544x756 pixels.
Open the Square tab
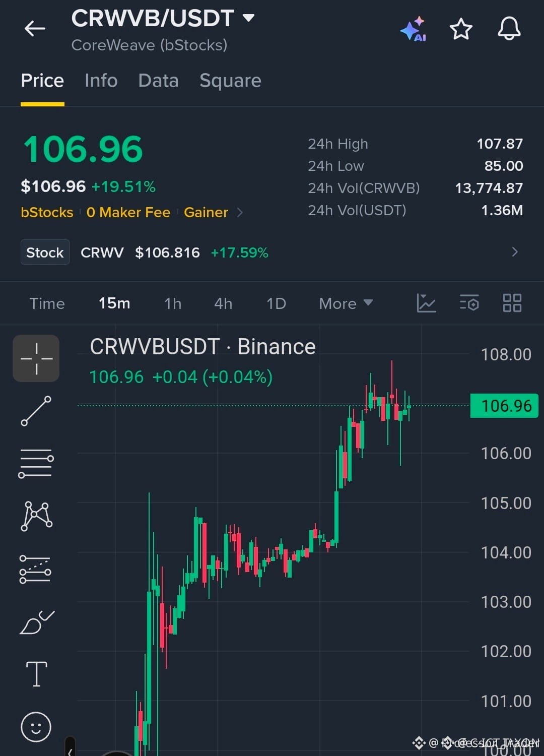(x=230, y=81)
